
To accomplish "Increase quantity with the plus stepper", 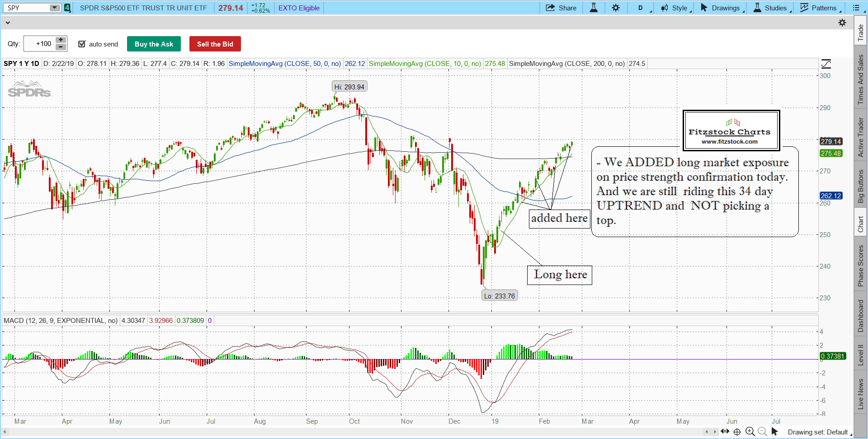I will coord(61,40).
